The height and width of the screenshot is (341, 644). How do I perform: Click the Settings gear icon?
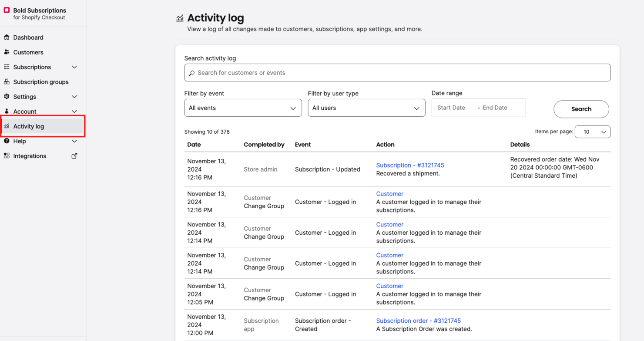point(7,97)
